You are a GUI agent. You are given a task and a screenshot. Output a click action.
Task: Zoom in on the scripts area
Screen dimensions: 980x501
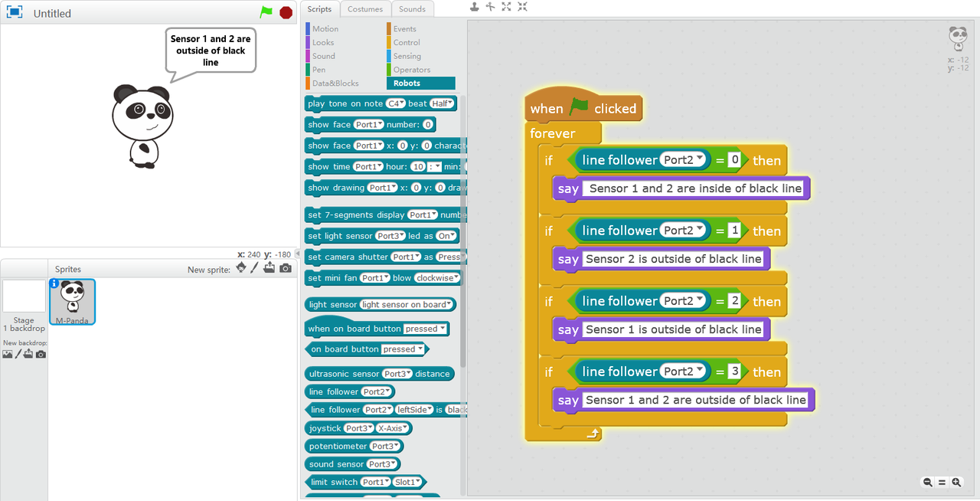956,483
